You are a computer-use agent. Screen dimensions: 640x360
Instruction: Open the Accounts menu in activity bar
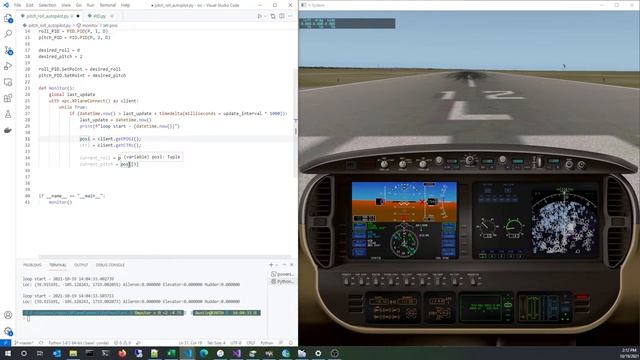point(8,315)
